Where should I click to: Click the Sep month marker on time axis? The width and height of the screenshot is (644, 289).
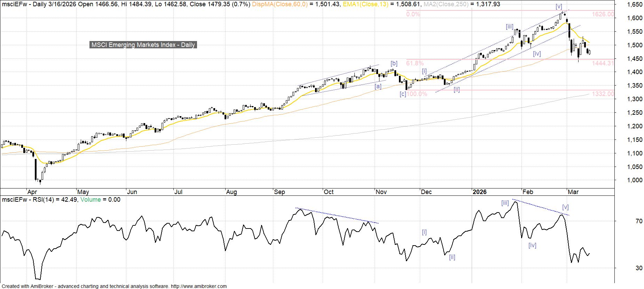(x=280, y=192)
